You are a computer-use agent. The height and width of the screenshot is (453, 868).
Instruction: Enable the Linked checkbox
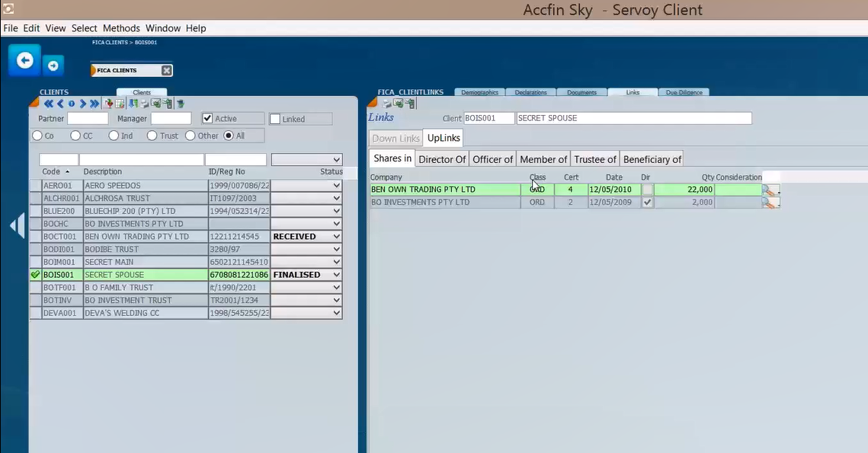[x=275, y=120]
